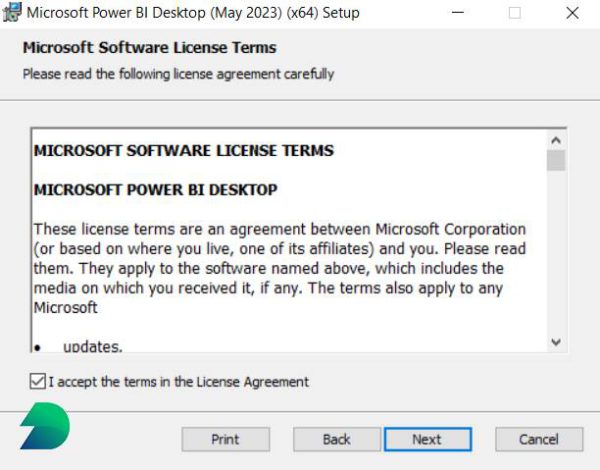
Task: Click the Setup window title text
Action: click(x=192, y=13)
